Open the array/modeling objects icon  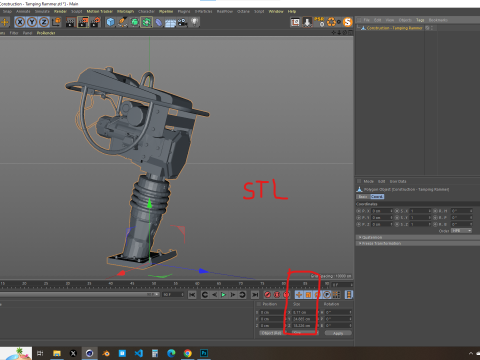pos(146,22)
